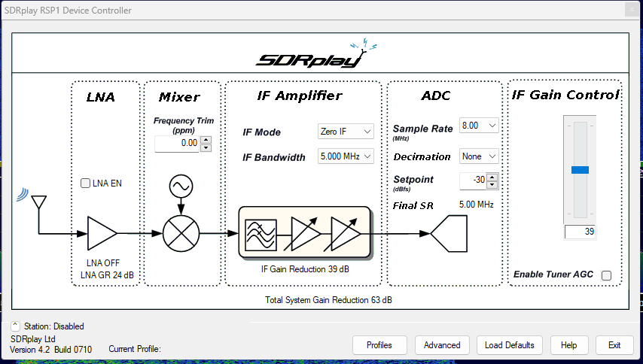Viewport: 643px width, 364px height.
Task: Click 'Total System Gain Reduction 63 dB' text
Action: pos(328,300)
